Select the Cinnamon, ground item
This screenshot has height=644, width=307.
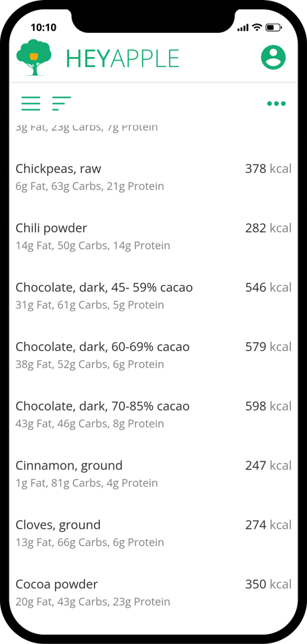tap(153, 474)
